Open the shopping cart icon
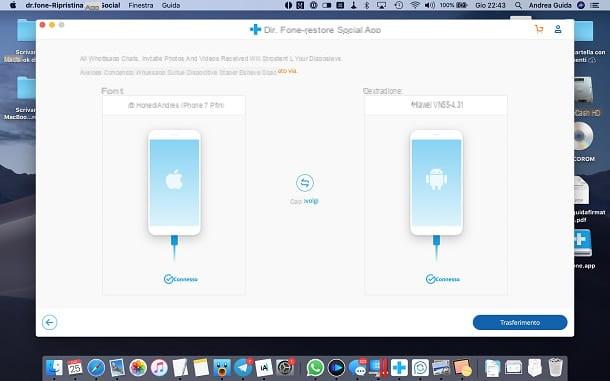 click(539, 29)
